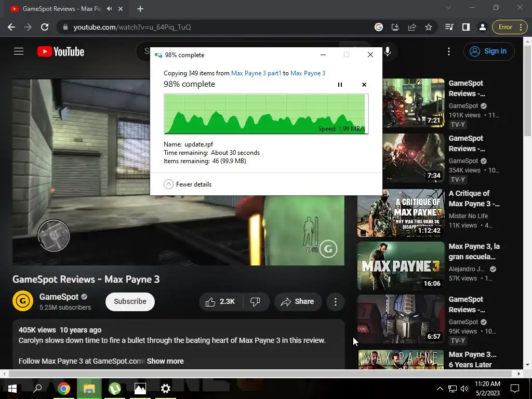Collapse dialog with Fewer details
Image resolution: width=532 pixels, height=399 pixels.
pos(188,184)
